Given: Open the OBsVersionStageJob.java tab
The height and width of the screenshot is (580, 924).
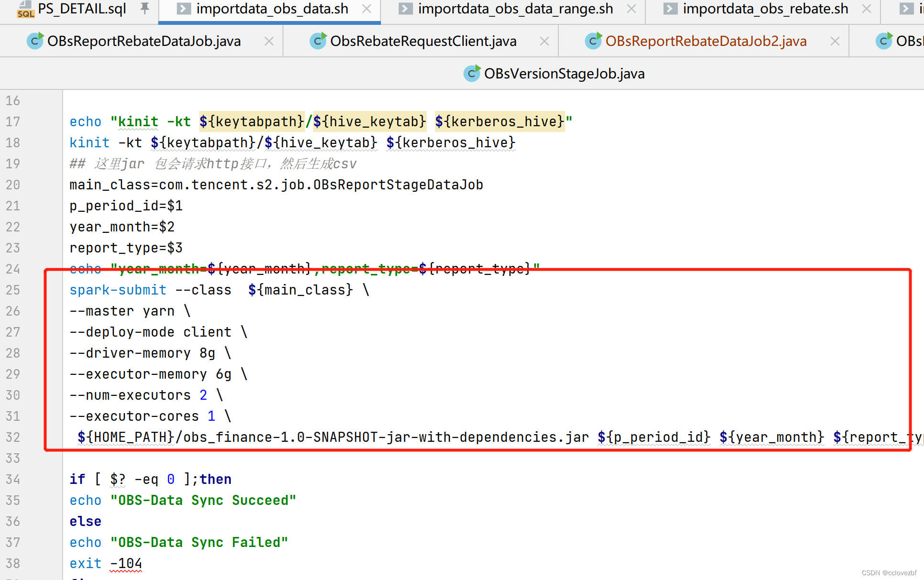Looking at the screenshot, I should [x=564, y=73].
